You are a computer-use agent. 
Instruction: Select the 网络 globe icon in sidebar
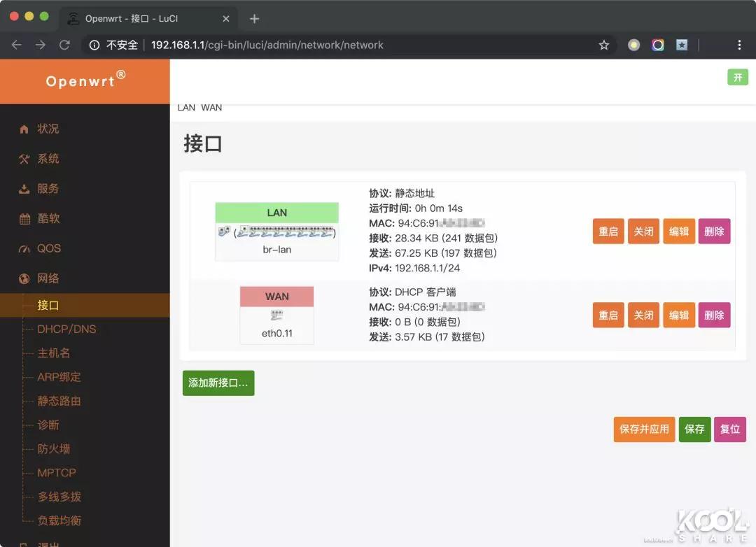pos(26,278)
